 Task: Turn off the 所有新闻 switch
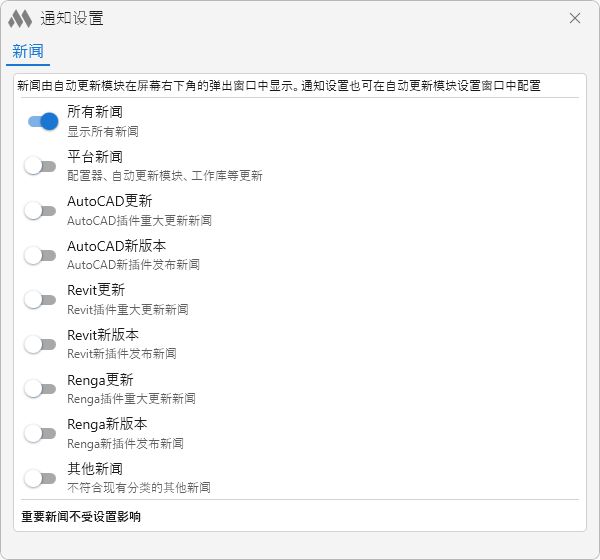(x=43, y=121)
